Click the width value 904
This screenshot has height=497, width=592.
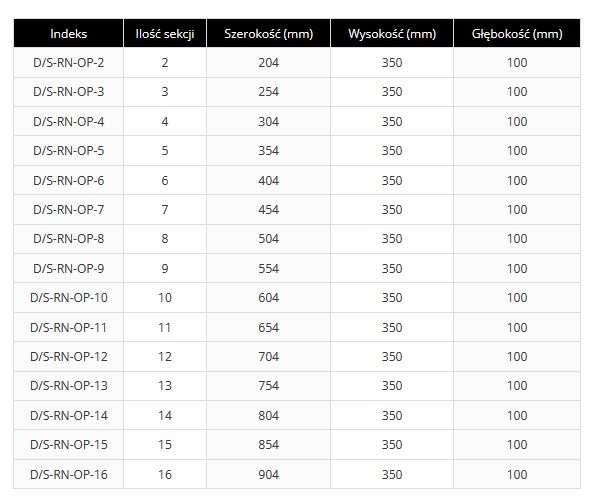pos(268,474)
